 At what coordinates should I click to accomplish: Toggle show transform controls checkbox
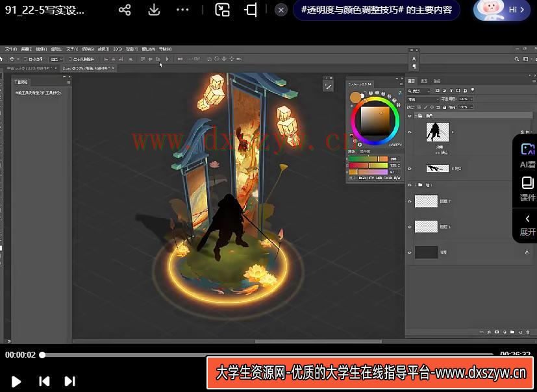point(70,59)
